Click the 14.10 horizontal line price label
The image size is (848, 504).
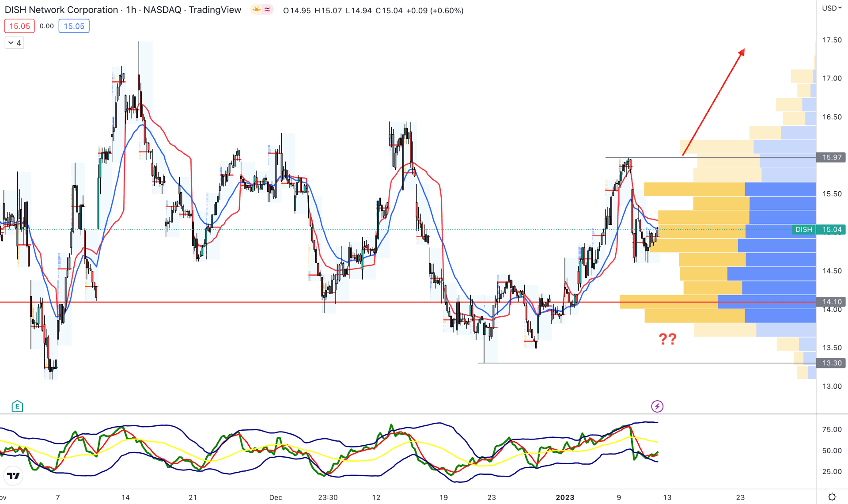click(831, 302)
